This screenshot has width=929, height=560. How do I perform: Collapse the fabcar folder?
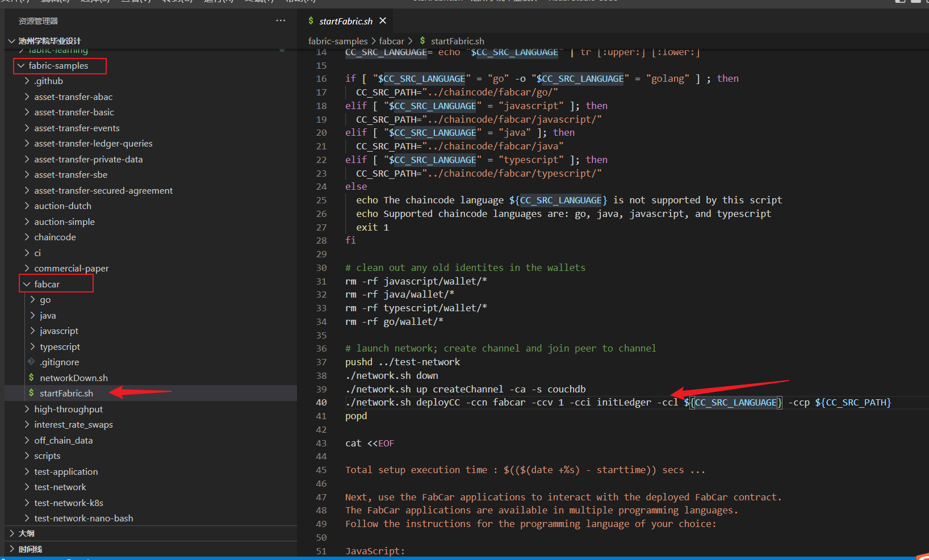click(27, 283)
